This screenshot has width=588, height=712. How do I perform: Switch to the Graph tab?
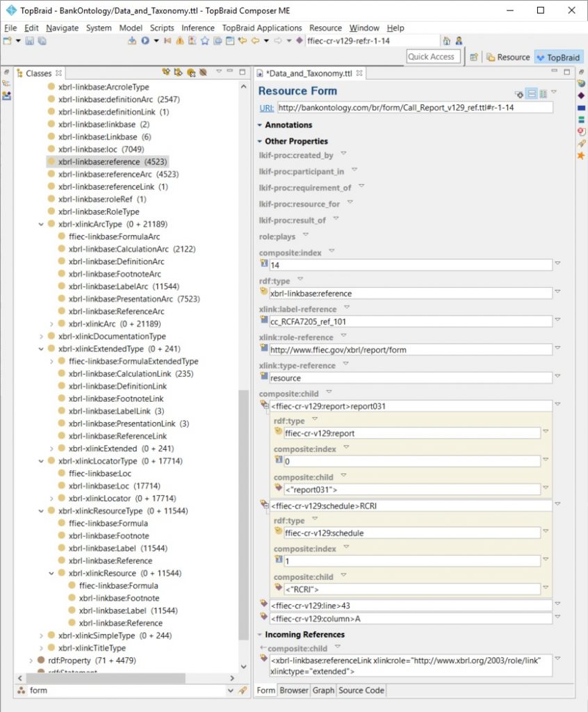[323, 690]
